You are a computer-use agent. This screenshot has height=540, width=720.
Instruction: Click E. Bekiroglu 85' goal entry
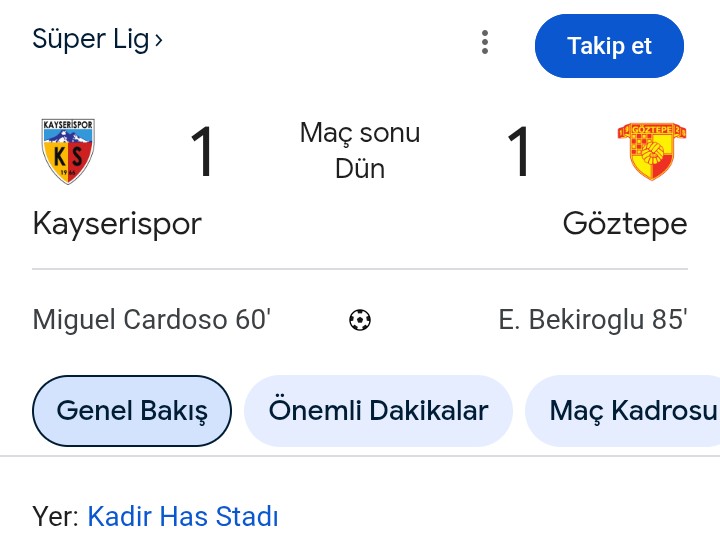click(x=592, y=320)
